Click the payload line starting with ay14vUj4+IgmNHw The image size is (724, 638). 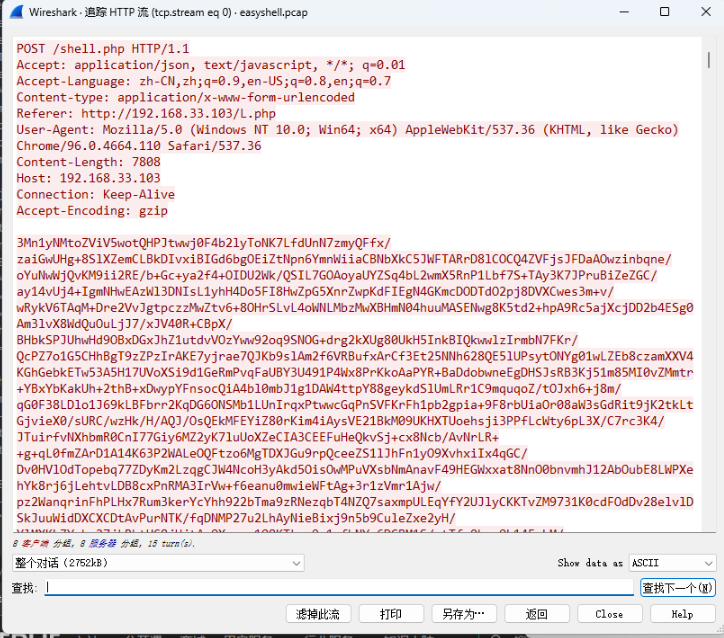(x=315, y=291)
